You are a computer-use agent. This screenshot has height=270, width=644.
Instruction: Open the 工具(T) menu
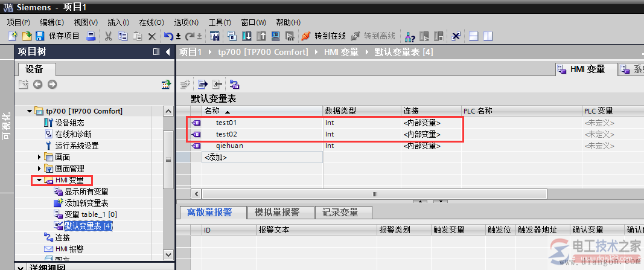[x=220, y=22]
